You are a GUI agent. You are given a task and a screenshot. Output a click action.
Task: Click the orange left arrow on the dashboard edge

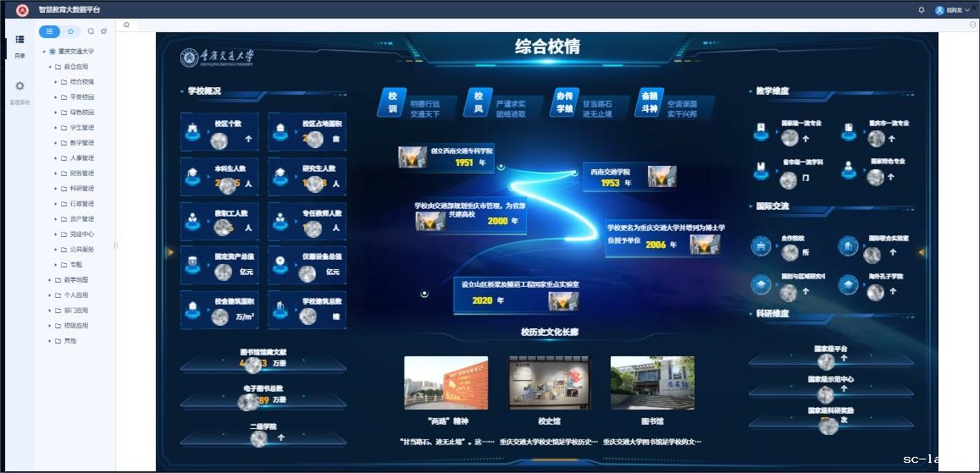point(170,252)
